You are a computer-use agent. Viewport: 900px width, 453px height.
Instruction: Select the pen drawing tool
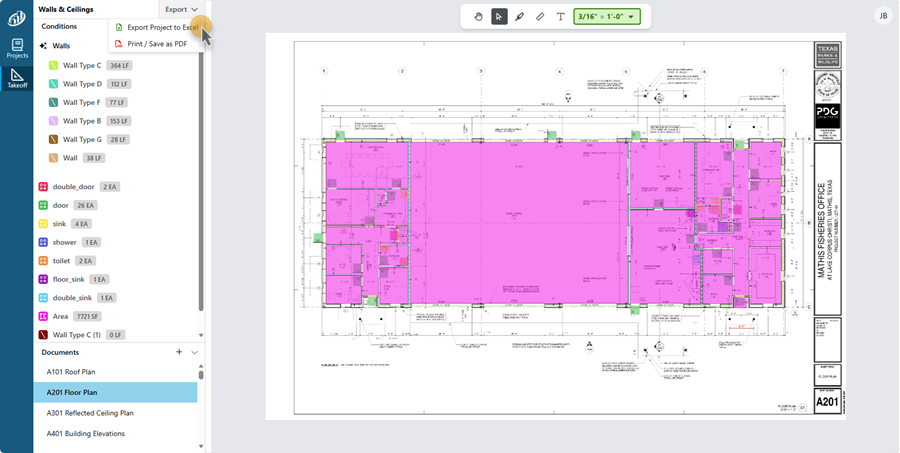pos(519,17)
